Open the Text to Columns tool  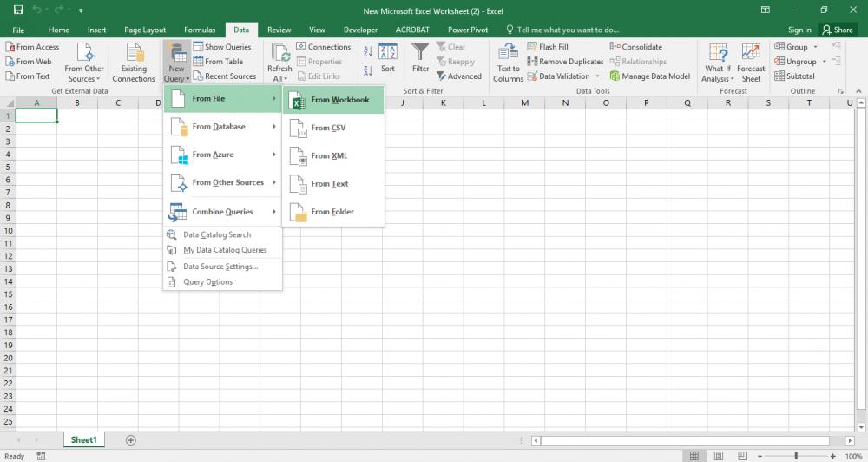508,63
